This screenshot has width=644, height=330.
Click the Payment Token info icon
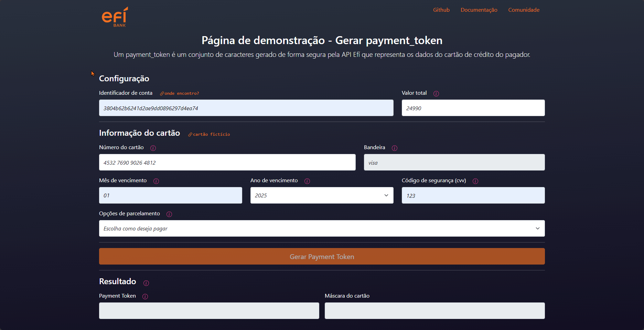[x=145, y=297]
